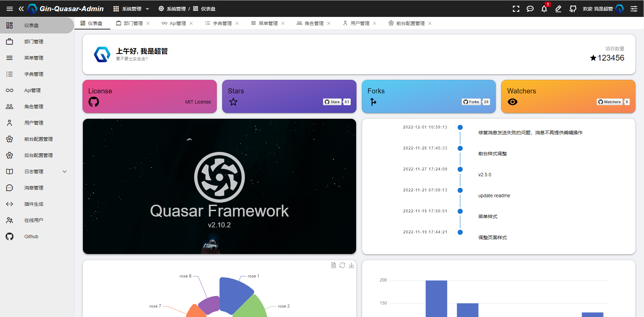The height and width of the screenshot is (317, 644).
Task: Click the 'rose 1' label in chart
Action: coord(253,276)
